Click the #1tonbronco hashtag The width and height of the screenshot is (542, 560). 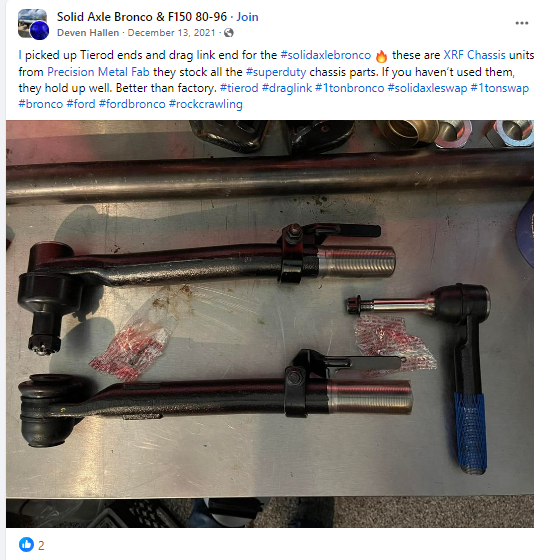(x=350, y=88)
